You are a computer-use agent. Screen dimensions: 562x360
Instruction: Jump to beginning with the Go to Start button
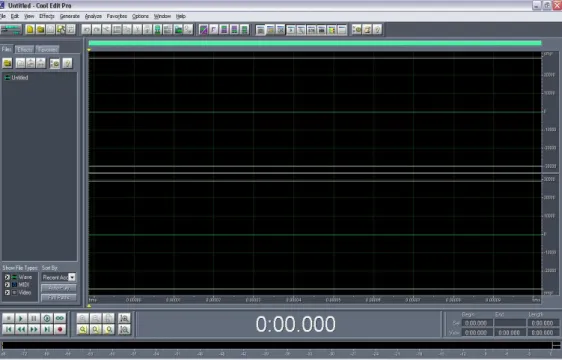pos(8,329)
